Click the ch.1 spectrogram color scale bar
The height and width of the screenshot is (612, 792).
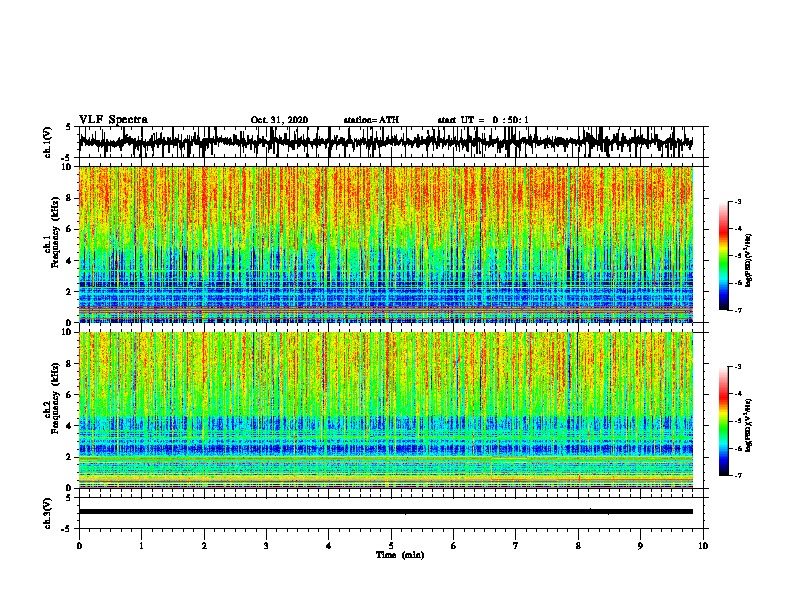(x=723, y=256)
